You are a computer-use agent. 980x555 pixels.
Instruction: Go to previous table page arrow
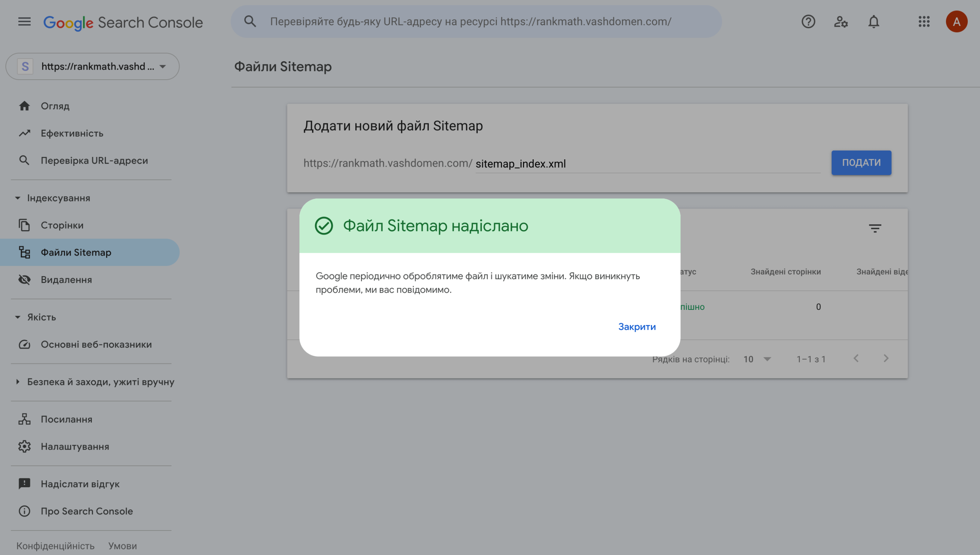click(x=856, y=358)
